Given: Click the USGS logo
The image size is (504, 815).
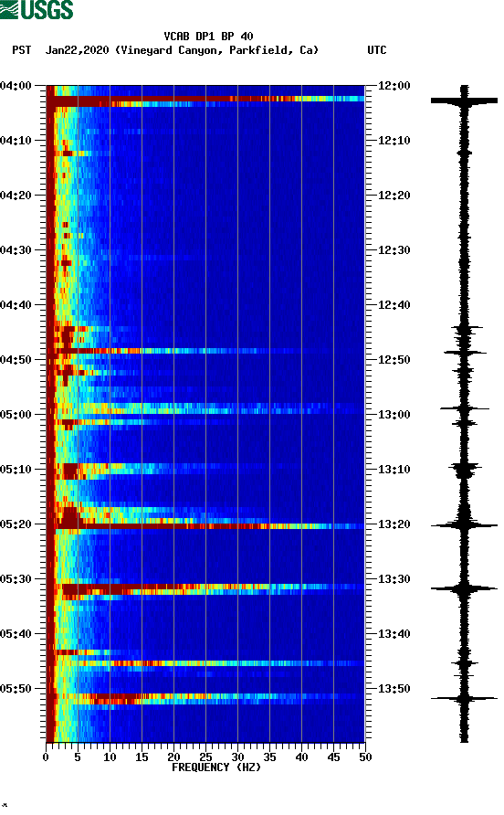Looking at the screenshot, I should [x=37, y=10].
